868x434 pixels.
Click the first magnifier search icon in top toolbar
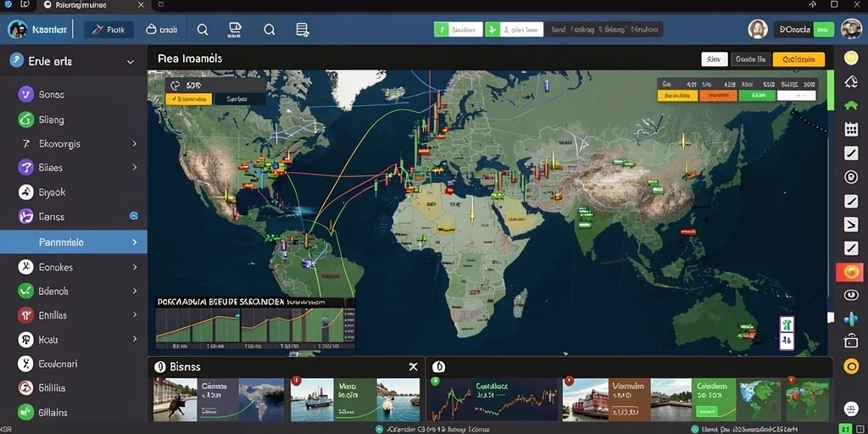(x=203, y=30)
